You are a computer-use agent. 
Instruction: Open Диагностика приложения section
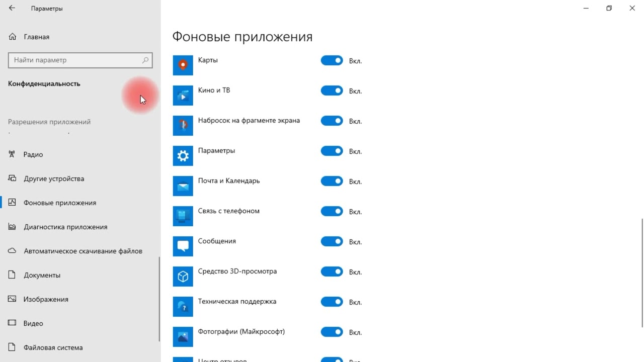[80, 227]
